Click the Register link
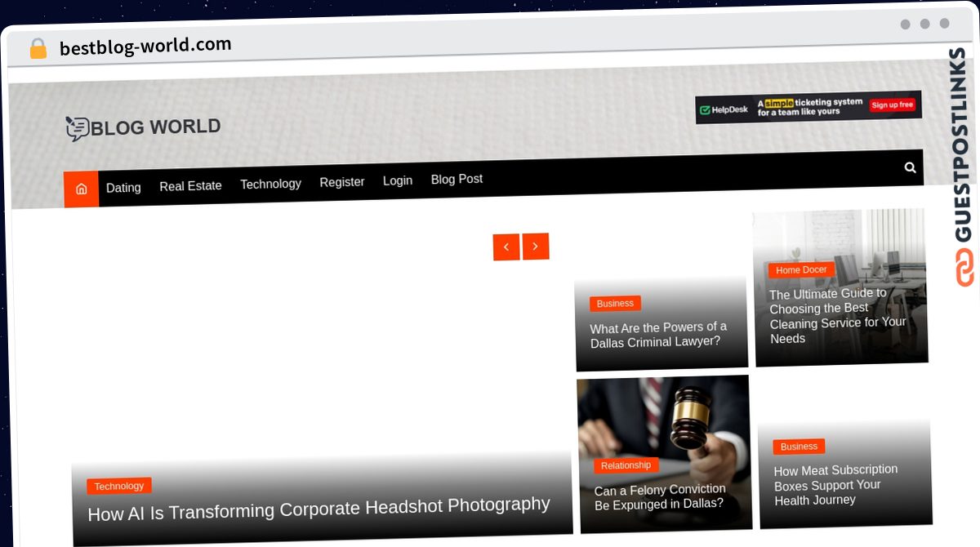 pos(342,181)
